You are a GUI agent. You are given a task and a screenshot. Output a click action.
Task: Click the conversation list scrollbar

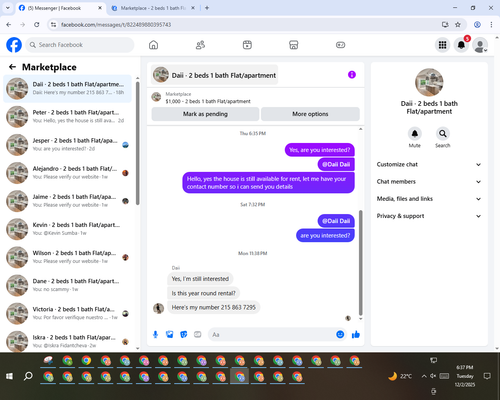[x=137, y=143]
